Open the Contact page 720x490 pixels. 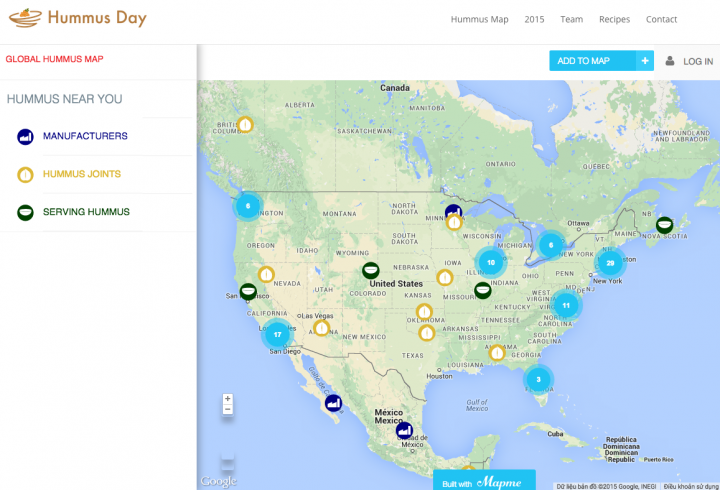[661, 19]
